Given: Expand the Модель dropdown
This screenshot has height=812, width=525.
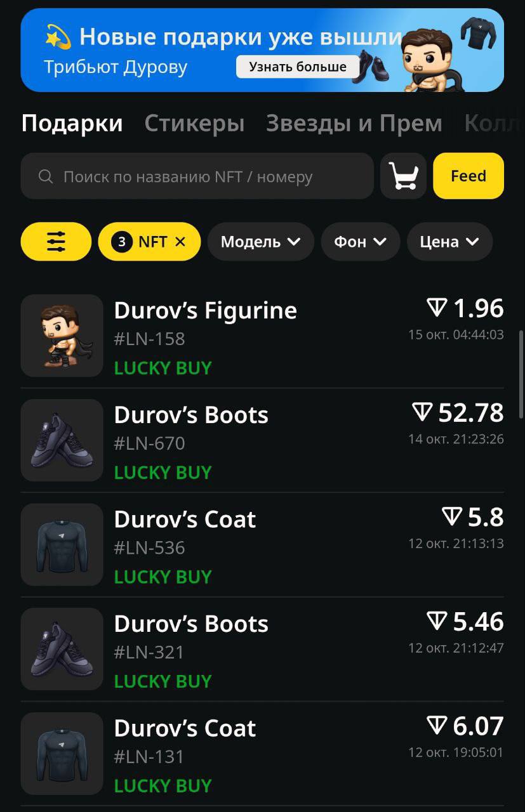Looking at the screenshot, I should pos(261,242).
